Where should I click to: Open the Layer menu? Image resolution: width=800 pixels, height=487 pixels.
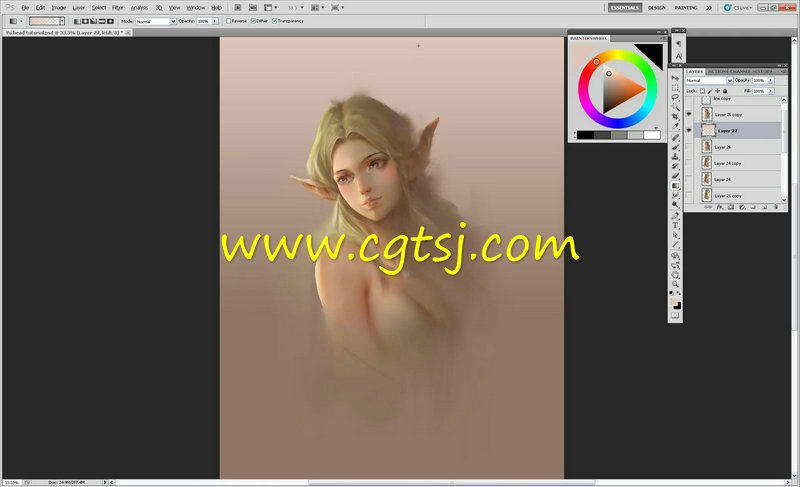click(x=79, y=8)
